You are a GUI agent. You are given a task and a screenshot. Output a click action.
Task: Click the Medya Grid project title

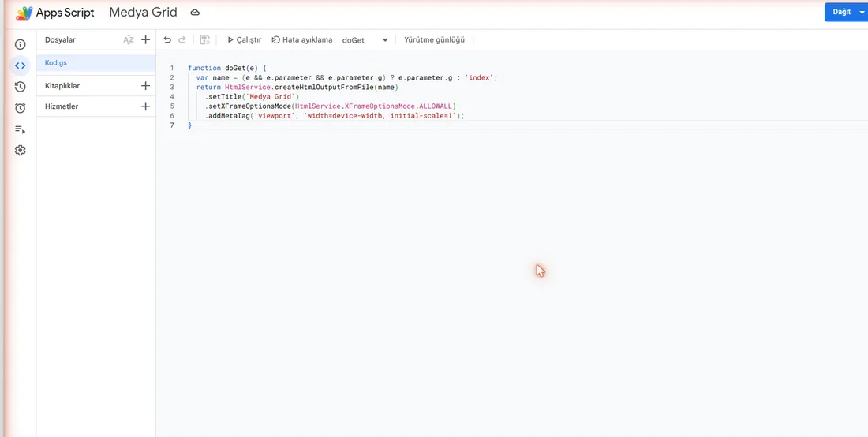point(143,12)
